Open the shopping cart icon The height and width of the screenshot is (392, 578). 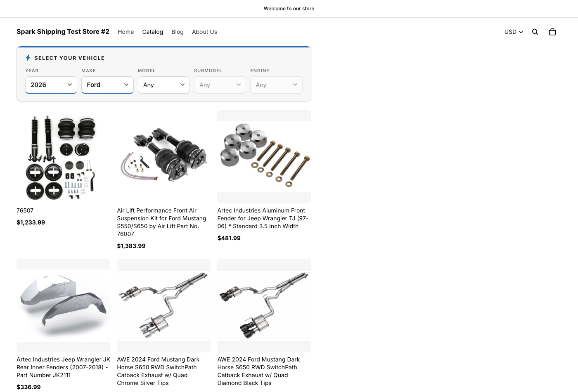[x=552, y=32]
